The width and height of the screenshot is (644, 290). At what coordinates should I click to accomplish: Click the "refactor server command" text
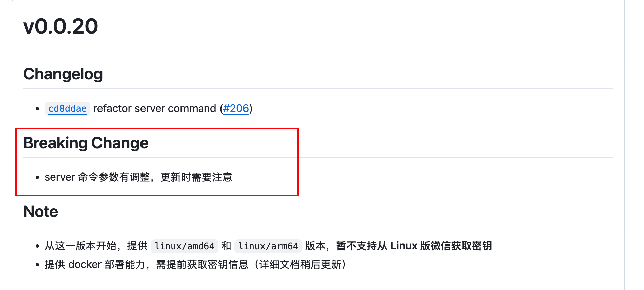[155, 109]
